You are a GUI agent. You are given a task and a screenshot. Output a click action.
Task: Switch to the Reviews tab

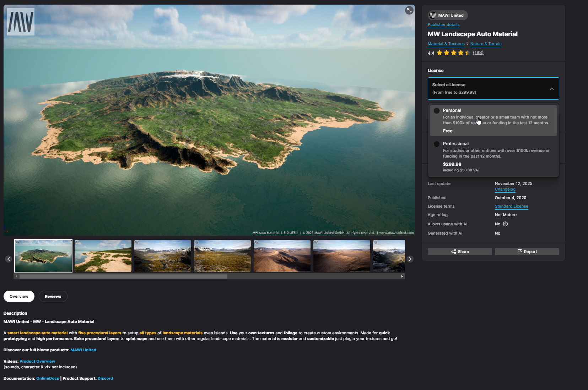point(53,296)
